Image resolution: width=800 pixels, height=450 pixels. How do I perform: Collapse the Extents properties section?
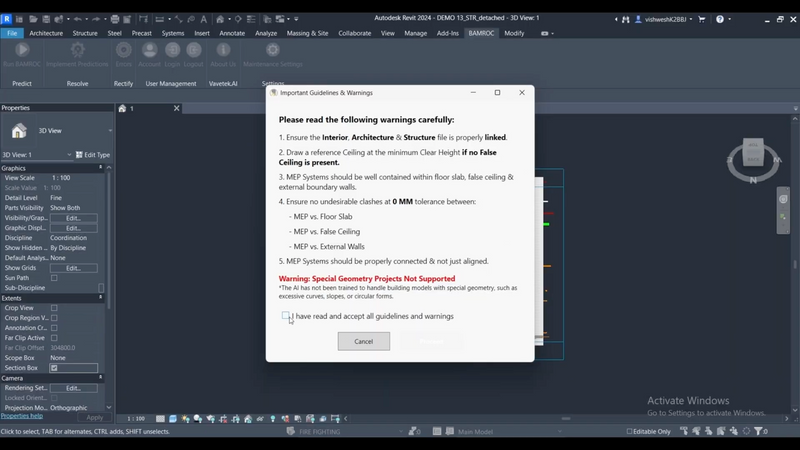click(101, 297)
